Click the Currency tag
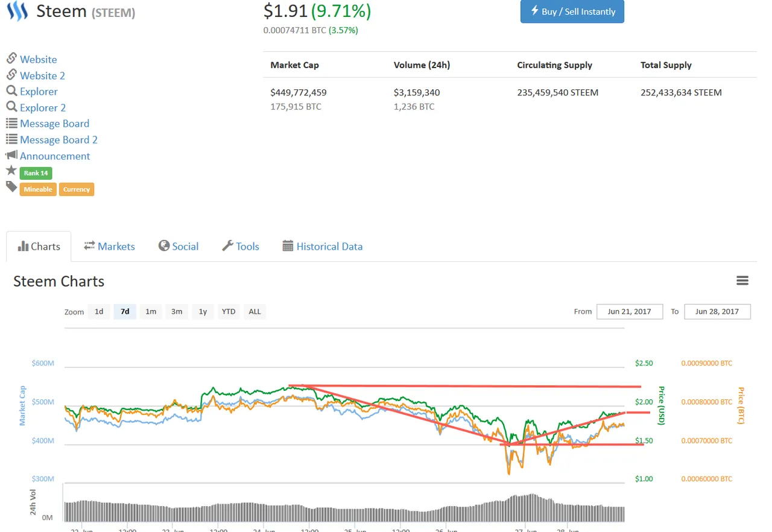 coord(77,189)
